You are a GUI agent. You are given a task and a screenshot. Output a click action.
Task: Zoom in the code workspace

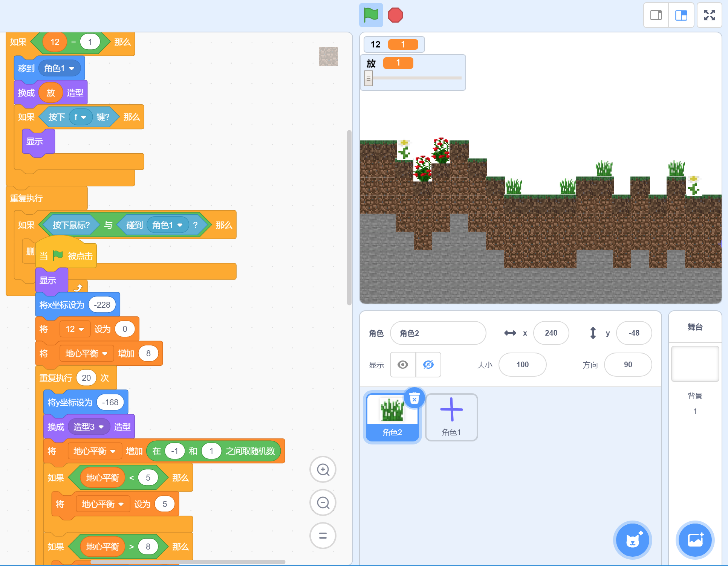(323, 469)
